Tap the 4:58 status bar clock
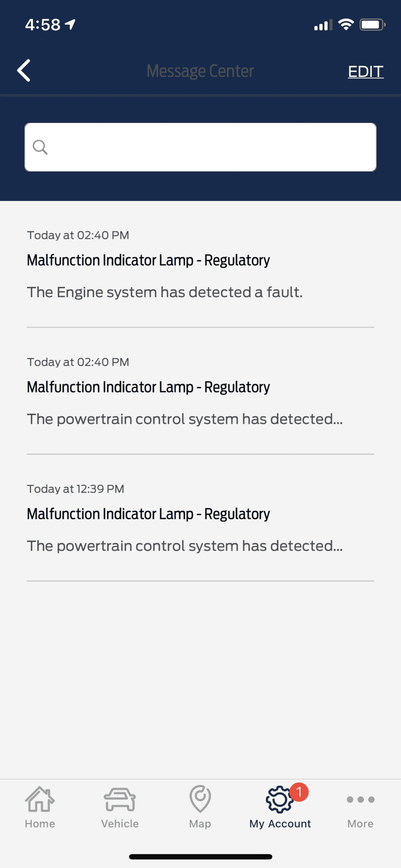The height and width of the screenshot is (868, 401). click(42, 25)
